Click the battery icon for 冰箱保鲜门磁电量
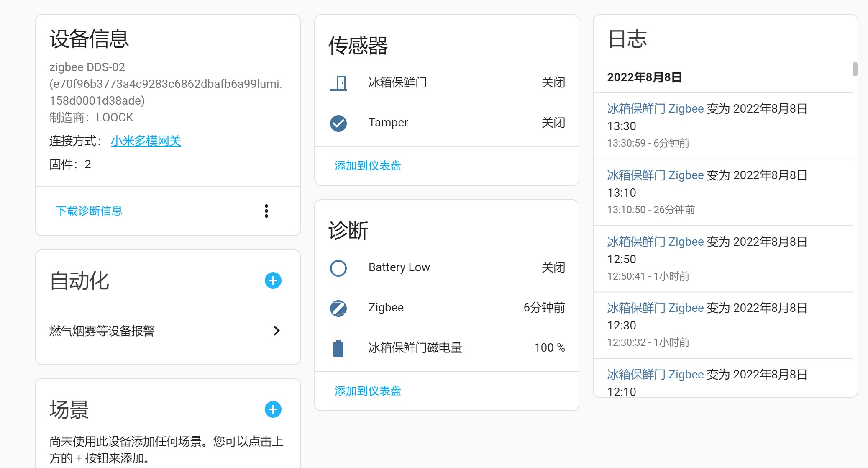This screenshot has width=868, height=468. tap(338, 348)
